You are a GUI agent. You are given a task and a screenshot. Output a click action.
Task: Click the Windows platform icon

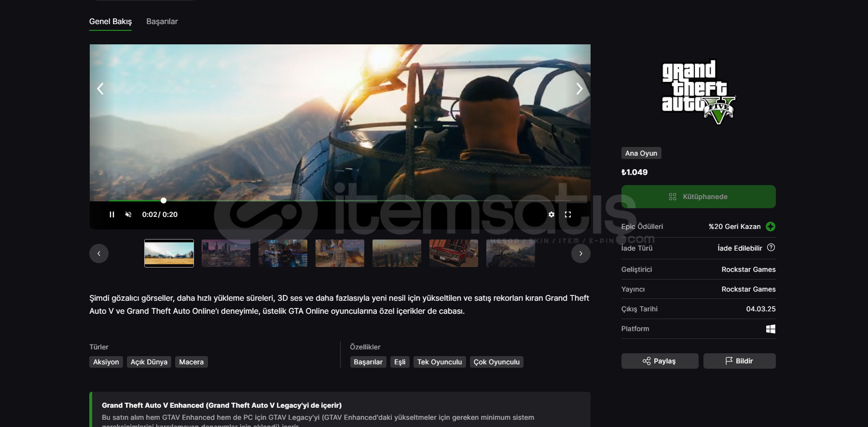(771, 329)
